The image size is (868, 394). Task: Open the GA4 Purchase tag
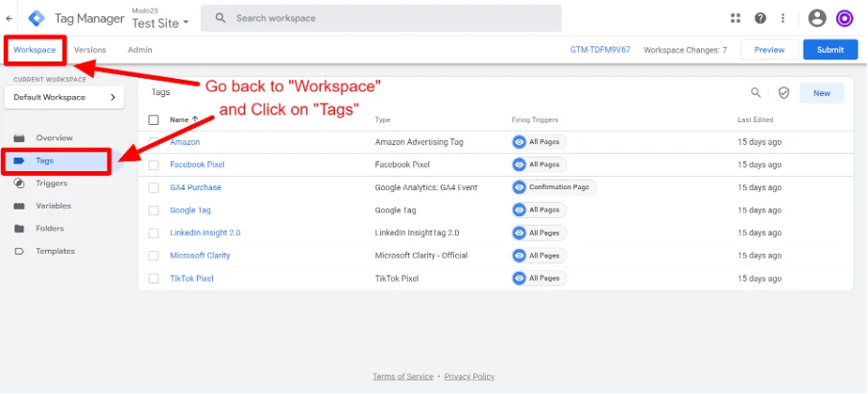pos(196,187)
